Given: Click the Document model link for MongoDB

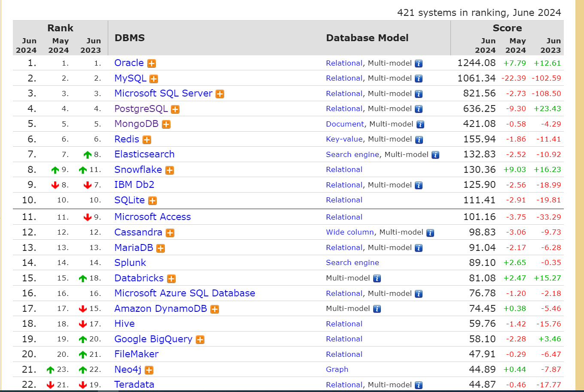Looking at the screenshot, I should click(345, 124).
